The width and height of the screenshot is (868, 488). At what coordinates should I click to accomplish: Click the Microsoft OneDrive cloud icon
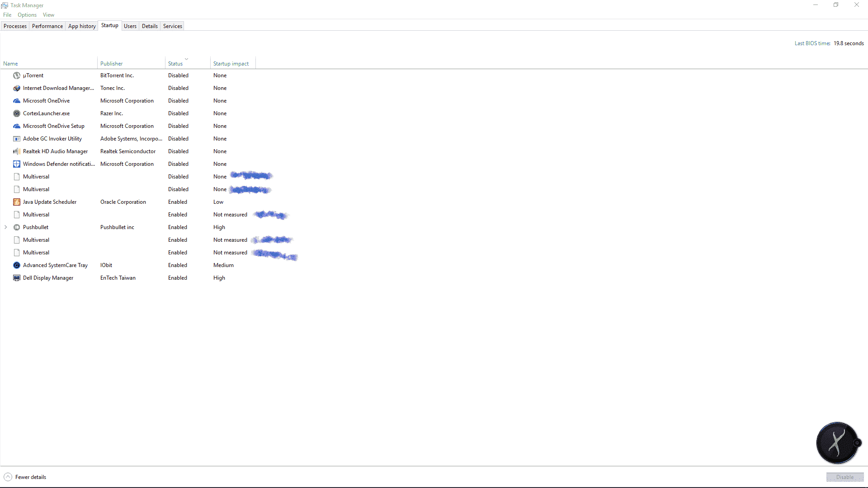click(x=17, y=101)
